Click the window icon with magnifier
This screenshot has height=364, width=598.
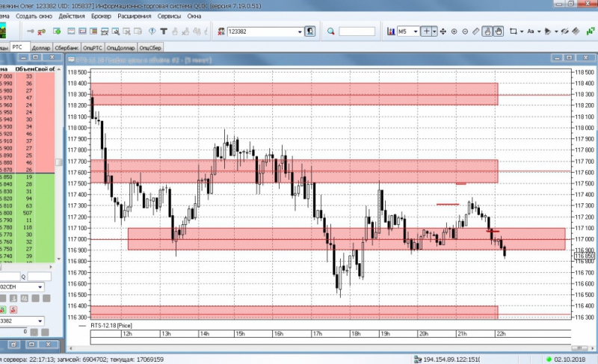point(116,31)
